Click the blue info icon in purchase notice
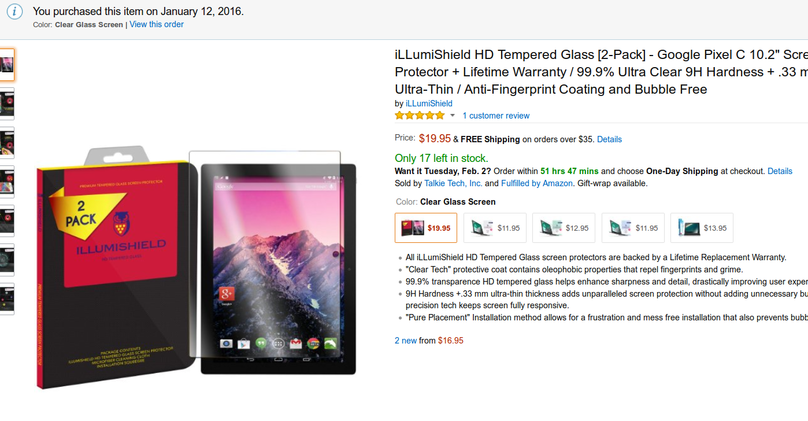Image resolution: width=808 pixels, height=421 pixels. point(16,12)
